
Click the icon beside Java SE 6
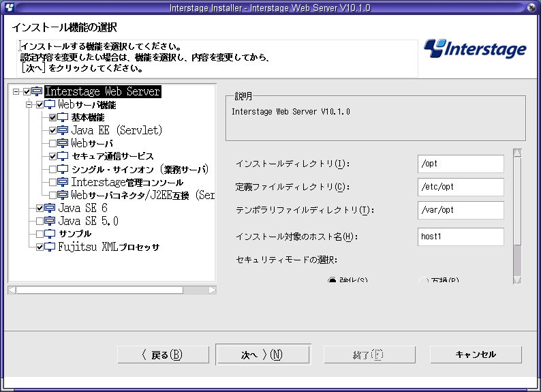pos(50,208)
